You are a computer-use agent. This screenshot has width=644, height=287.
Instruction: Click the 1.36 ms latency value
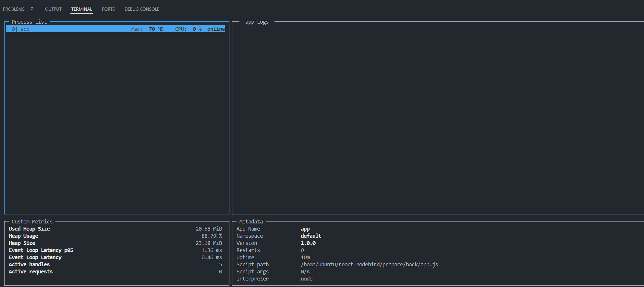click(212, 250)
